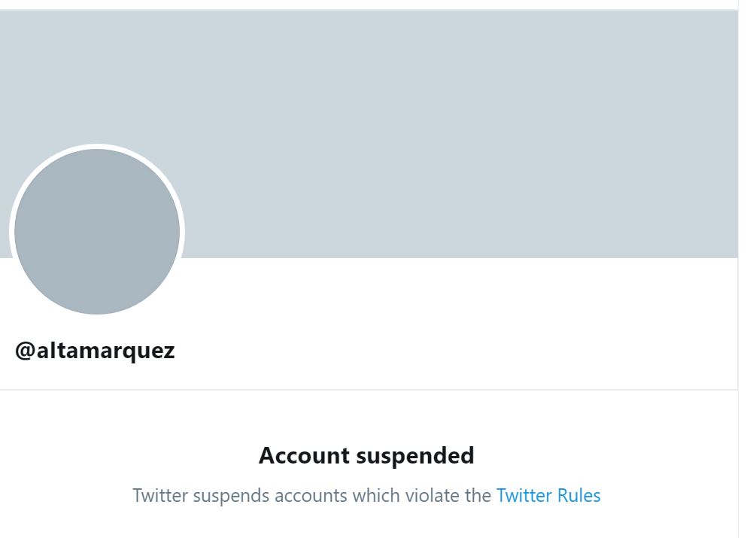Open the Twitter Rules link
Image resolution: width=756 pixels, height=538 pixels.
pyautogui.click(x=548, y=496)
